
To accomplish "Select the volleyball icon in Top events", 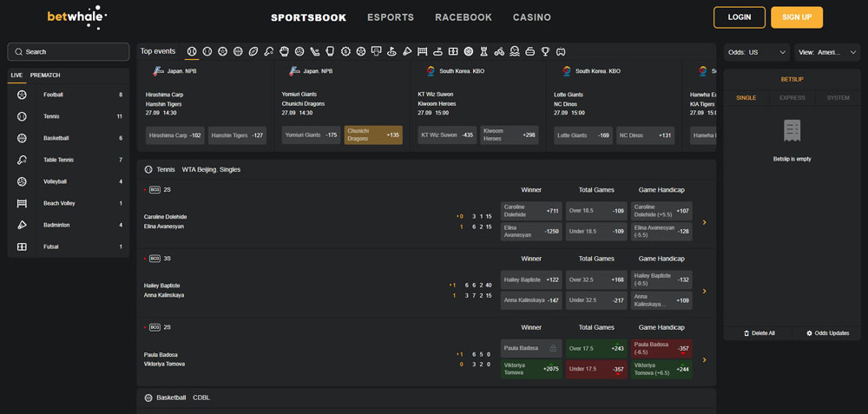I will click(299, 51).
